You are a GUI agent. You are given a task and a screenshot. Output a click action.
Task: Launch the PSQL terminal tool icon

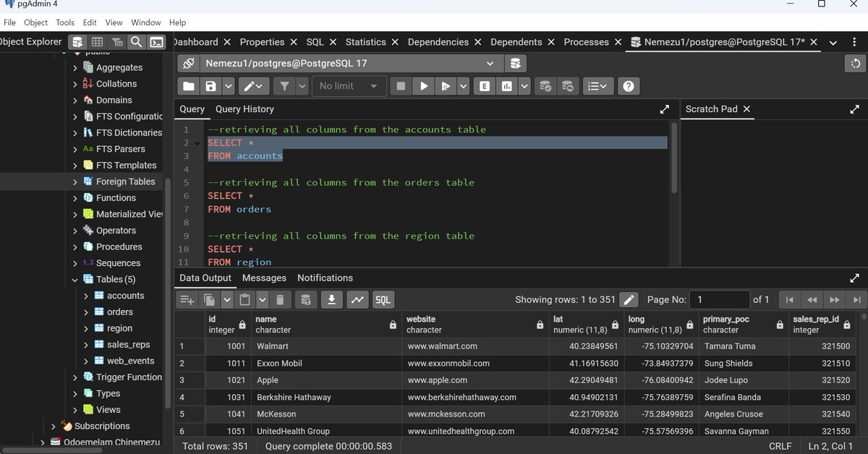click(156, 42)
